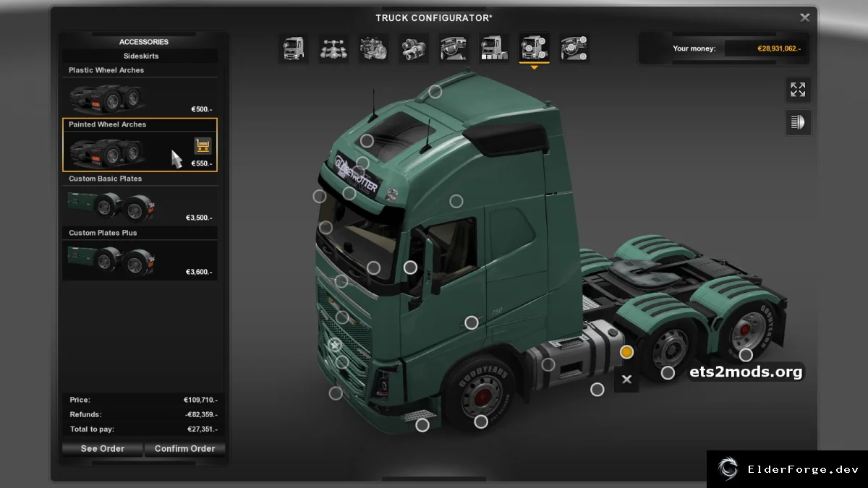Image resolution: width=868 pixels, height=488 pixels.
Task: Select Plastic Wheel Arches option
Action: pos(140,91)
